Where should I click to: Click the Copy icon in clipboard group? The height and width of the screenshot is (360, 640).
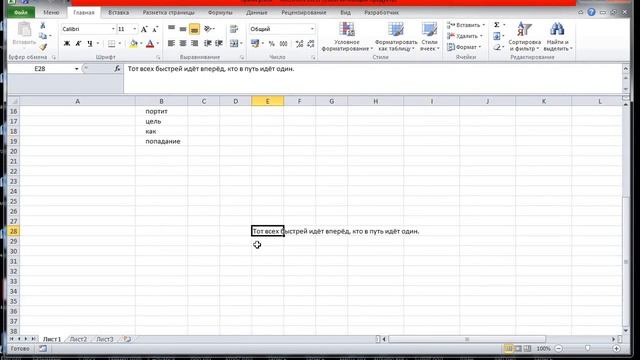[x=43, y=36]
